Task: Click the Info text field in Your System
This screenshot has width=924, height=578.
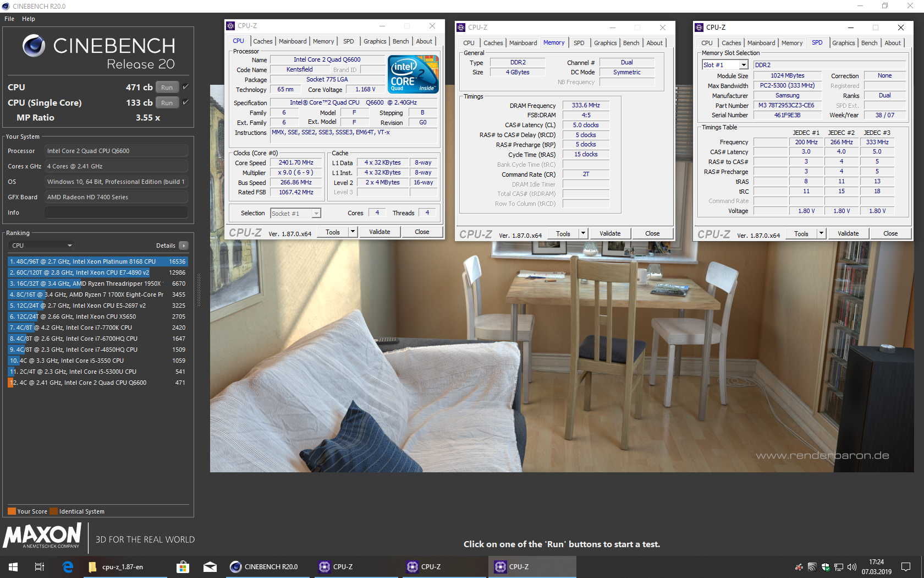Action: pyautogui.click(x=116, y=212)
